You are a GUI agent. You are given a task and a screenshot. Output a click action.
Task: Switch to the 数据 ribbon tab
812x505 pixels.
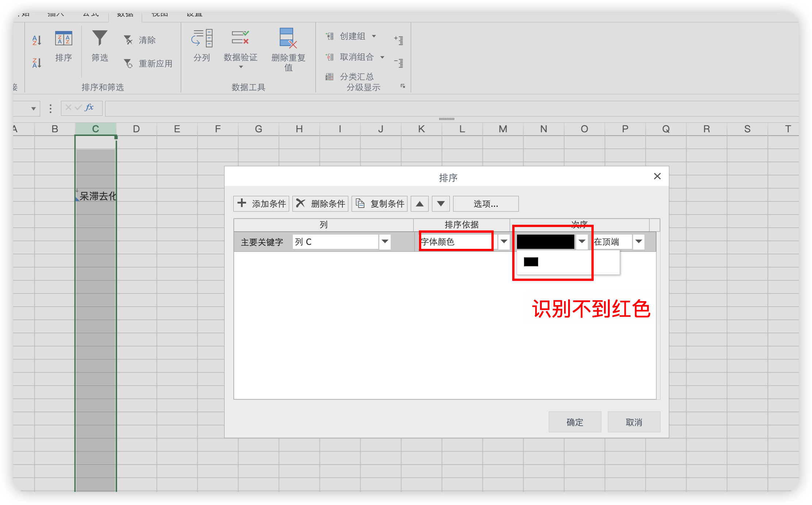coord(125,15)
